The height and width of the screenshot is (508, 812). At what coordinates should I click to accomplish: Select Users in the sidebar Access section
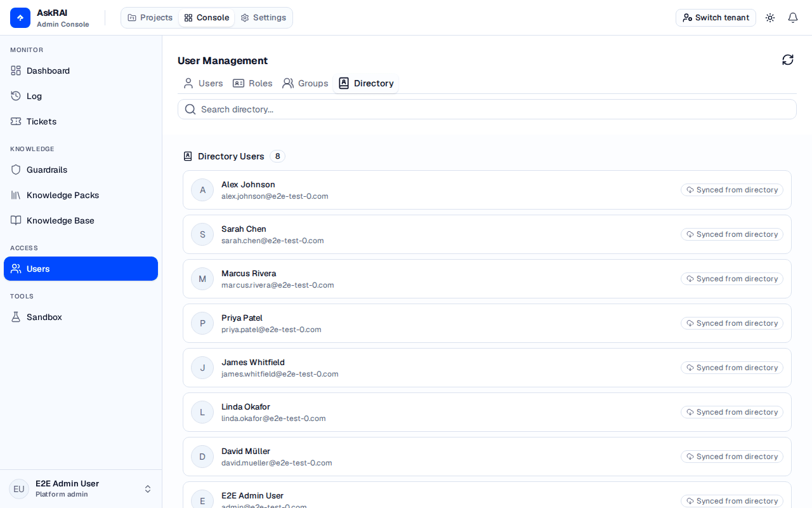[81, 269]
